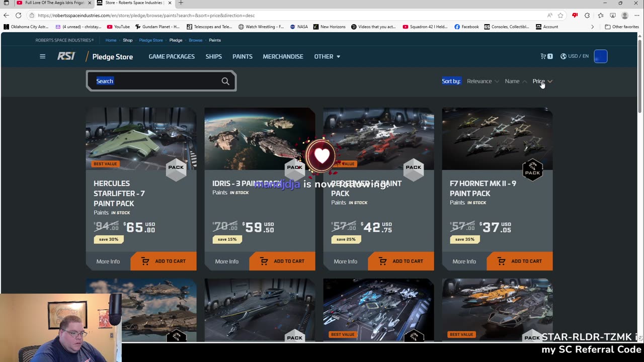Image resolution: width=644 pixels, height=362 pixels.
Task: More Info for Redeemer paint pack
Action: [x=346, y=261]
